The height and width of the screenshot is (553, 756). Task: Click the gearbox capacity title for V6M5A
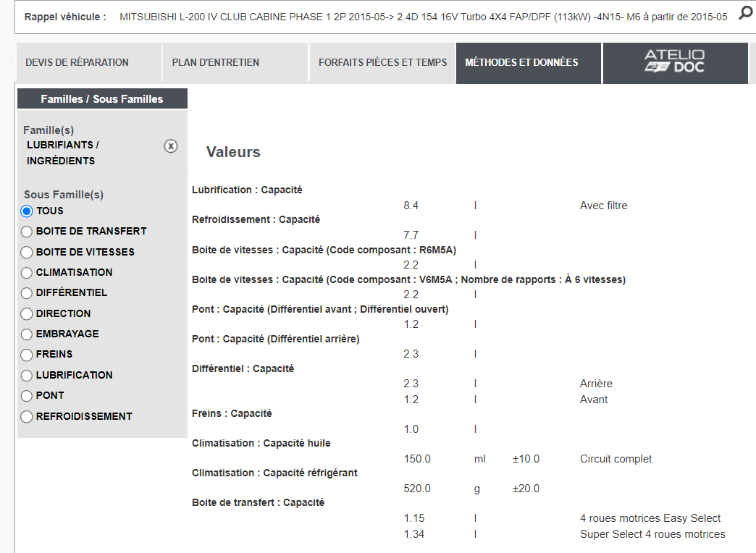(409, 279)
